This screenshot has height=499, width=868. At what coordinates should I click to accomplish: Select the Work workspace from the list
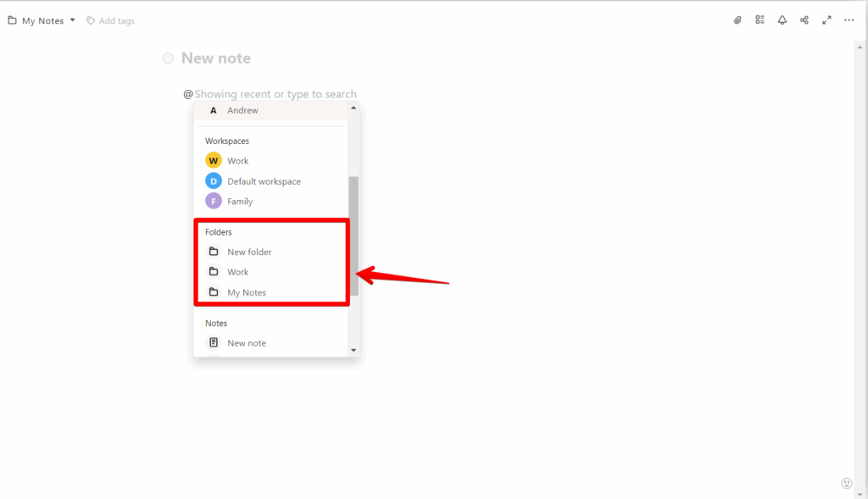click(x=237, y=161)
